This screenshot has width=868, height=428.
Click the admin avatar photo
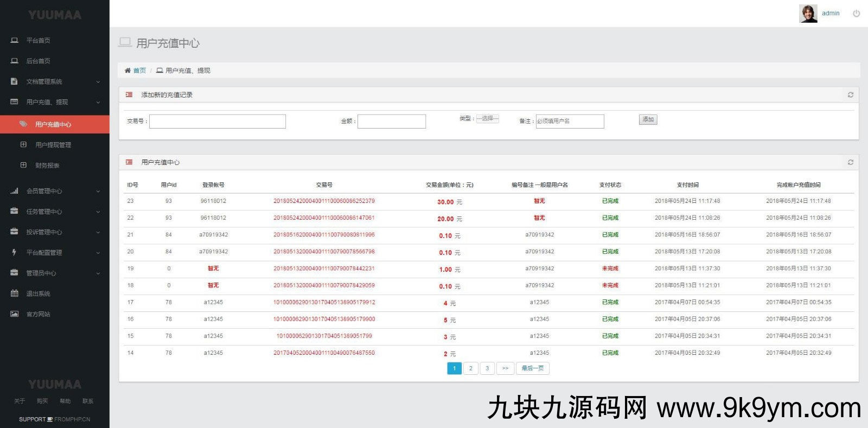point(808,14)
